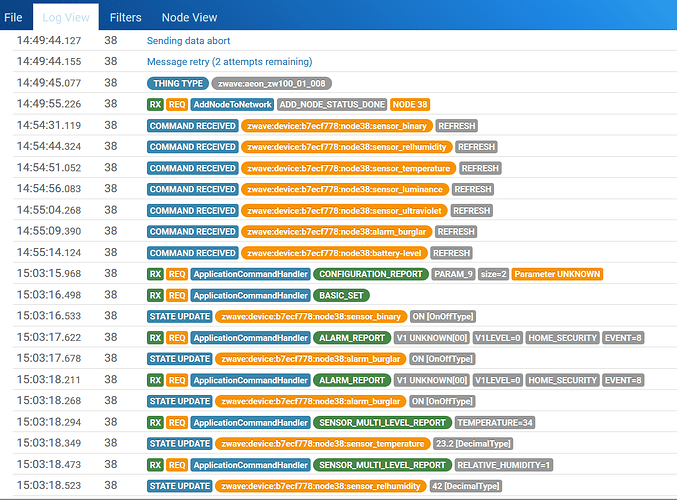Screen dimensions: 677x500
Task: Click sensor_binary STATE UPDATE channel at 15:03:16.533
Action: coord(311,316)
